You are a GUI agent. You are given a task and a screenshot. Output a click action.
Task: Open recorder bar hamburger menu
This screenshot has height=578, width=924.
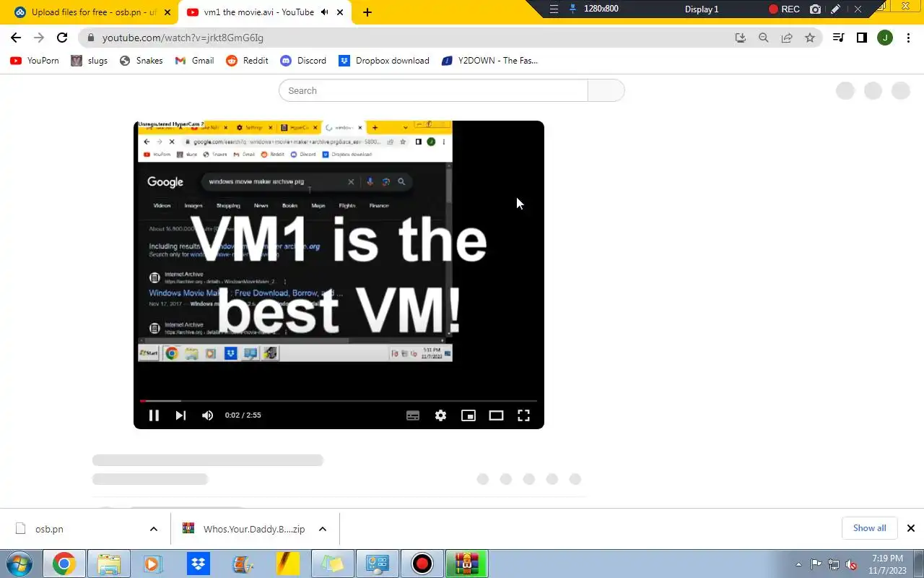554,9
